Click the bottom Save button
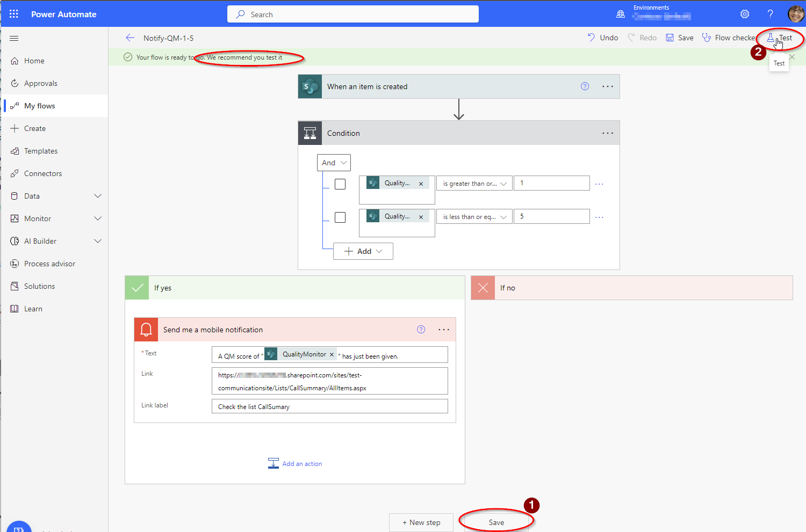Viewport: 806px width, 532px height. 496,522
